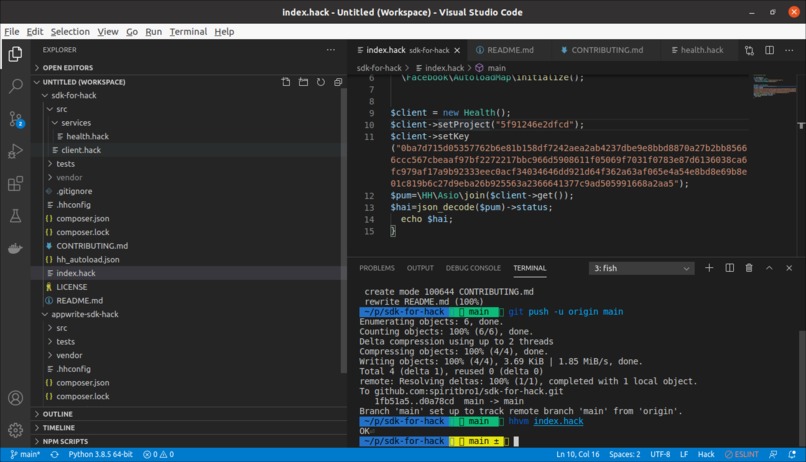The image size is (806, 462).
Task: Close the terminal panel
Action: (x=789, y=268)
